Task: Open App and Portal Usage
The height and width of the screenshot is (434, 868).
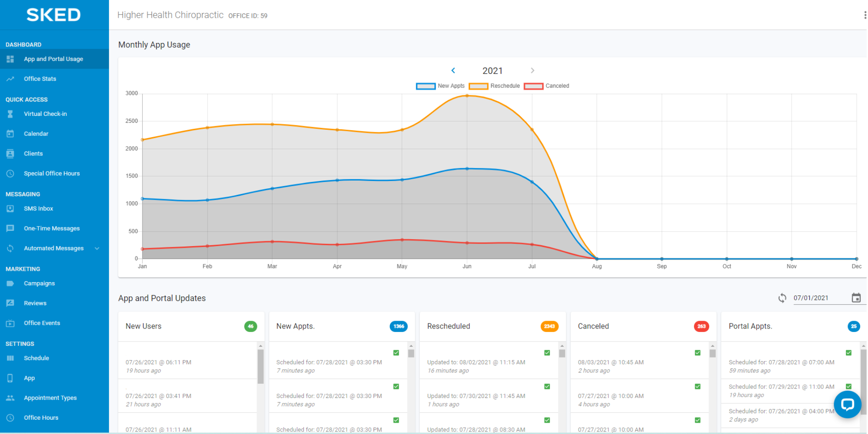Action: point(53,59)
